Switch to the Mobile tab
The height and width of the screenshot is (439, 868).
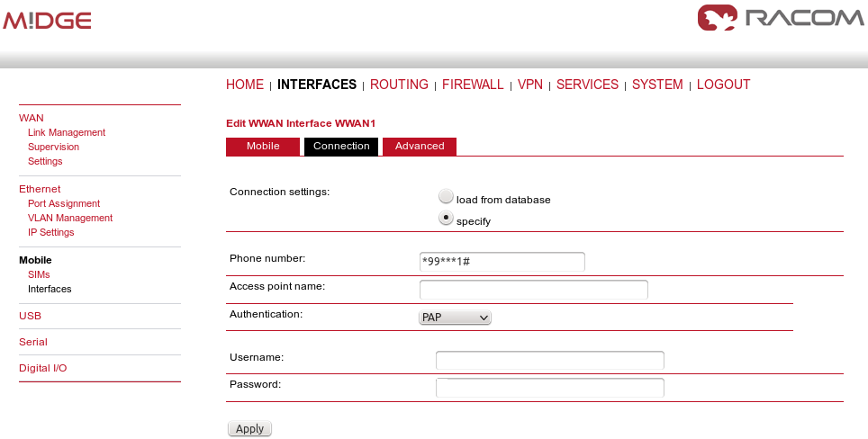tap(263, 147)
